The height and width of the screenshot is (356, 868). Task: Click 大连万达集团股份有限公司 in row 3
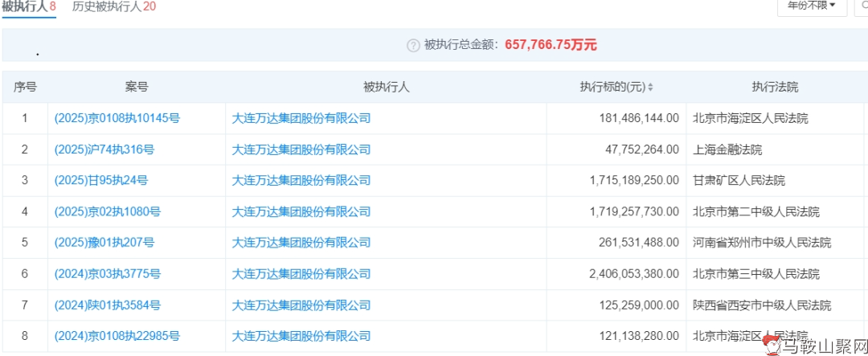pos(301,181)
